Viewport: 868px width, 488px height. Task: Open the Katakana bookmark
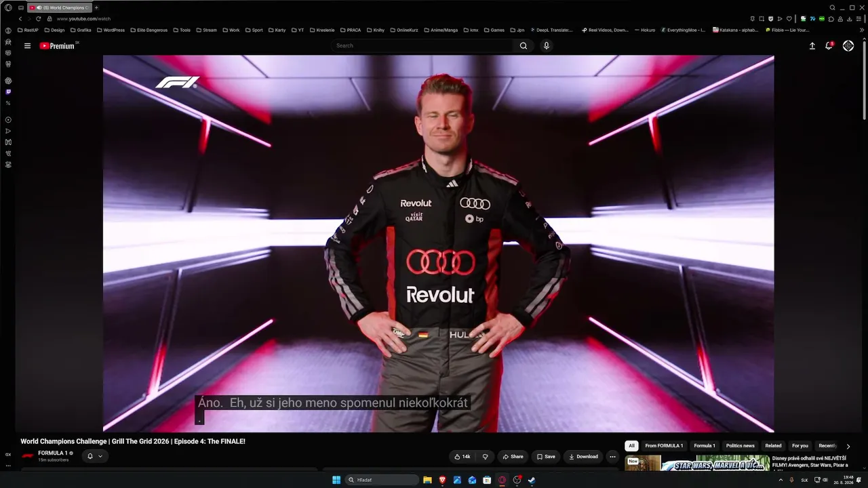click(x=736, y=30)
